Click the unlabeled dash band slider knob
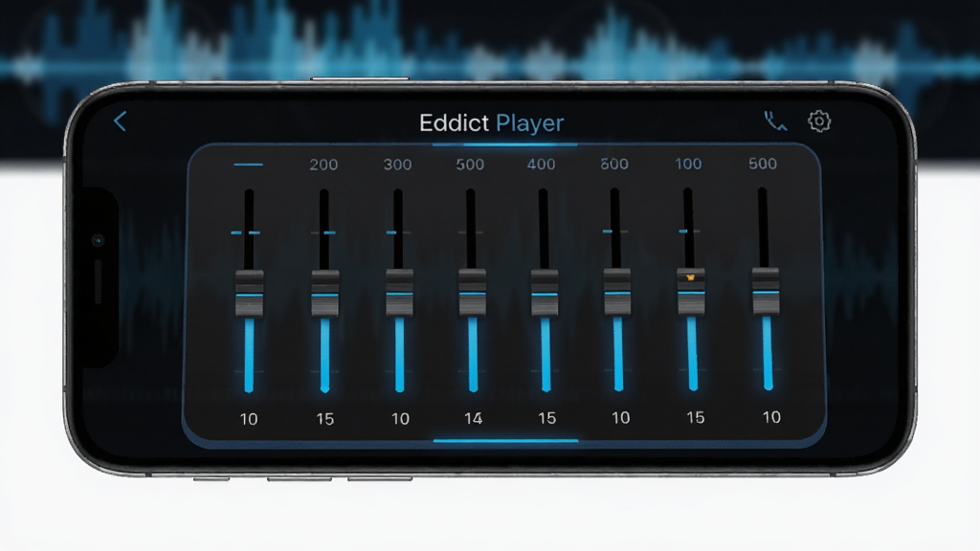 [x=250, y=294]
